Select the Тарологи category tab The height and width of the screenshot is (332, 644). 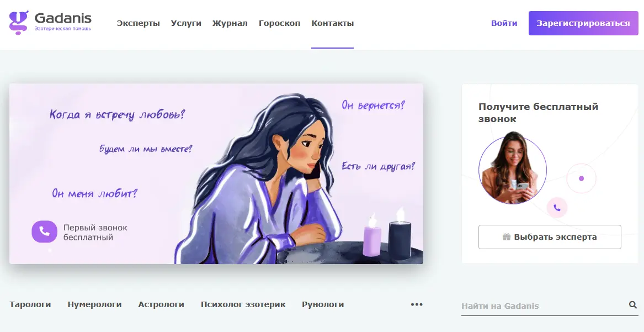(x=30, y=304)
